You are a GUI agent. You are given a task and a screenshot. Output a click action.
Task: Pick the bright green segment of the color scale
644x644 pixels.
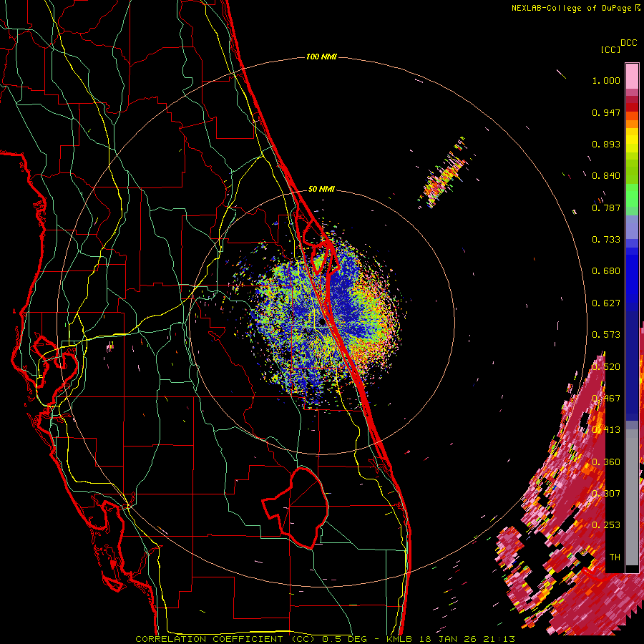click(632, 195)
